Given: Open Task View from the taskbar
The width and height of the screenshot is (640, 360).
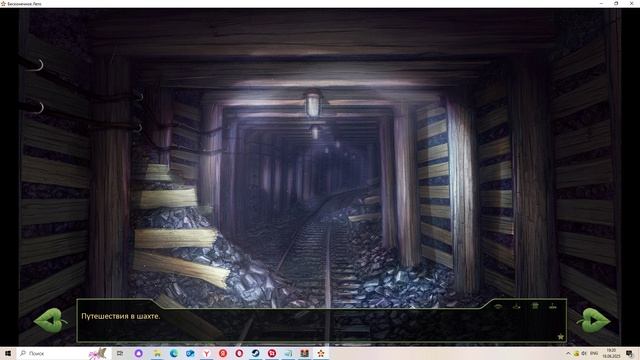Looking at the screenshot, I should coord(120,353).
